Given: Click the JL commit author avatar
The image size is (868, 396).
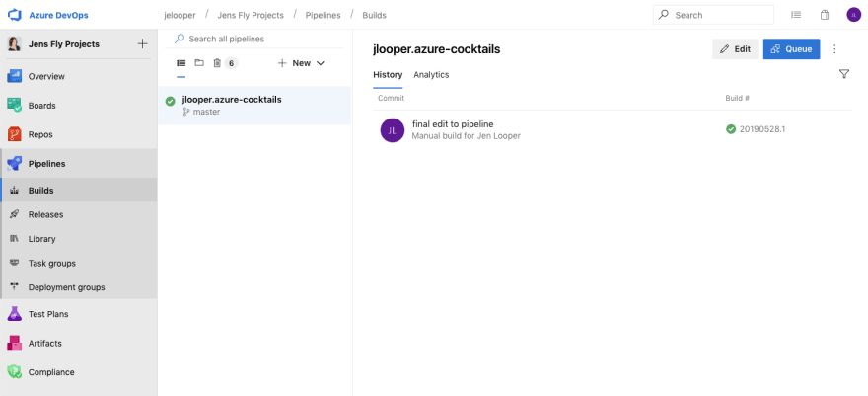Looking at the screenshot, I should [393, 130].
